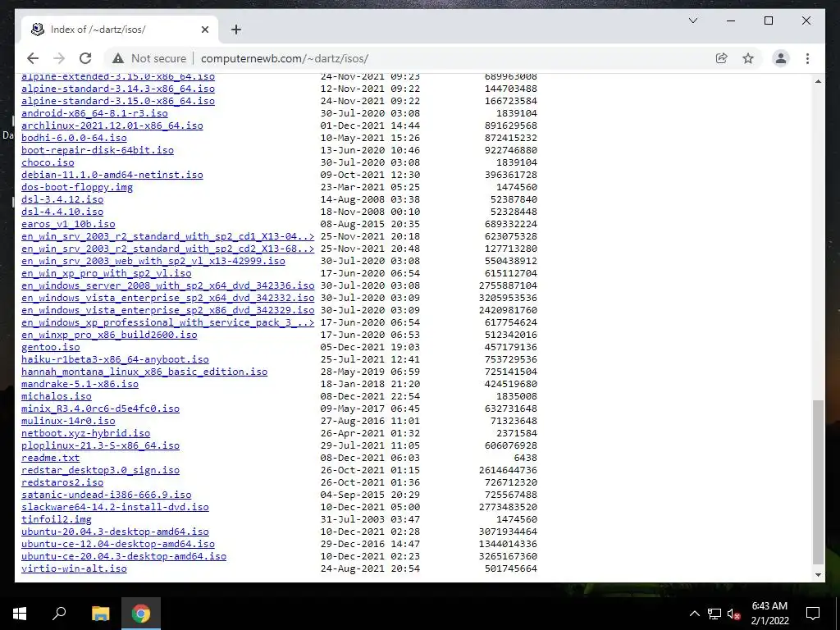Share this page via share icon
This screenshot has width=840, height=630.
coord(722,58)
